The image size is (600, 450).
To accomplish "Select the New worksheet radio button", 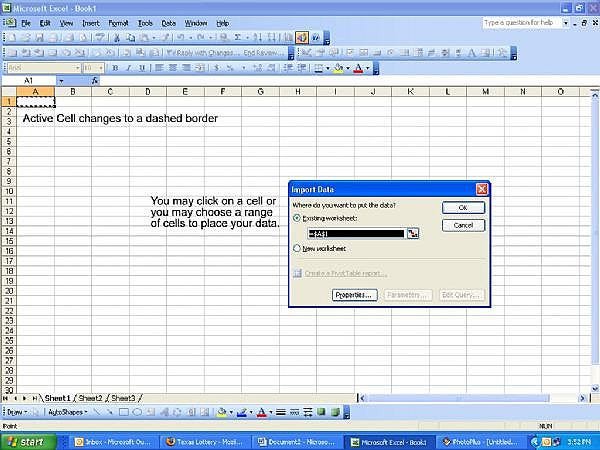I will 297,248.
